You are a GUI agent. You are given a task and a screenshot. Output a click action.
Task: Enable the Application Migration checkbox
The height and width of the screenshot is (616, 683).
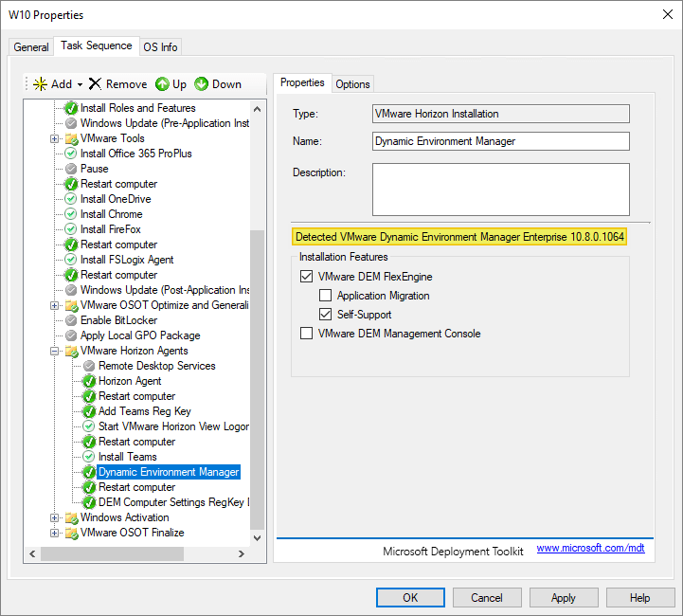(x=325, y=296)
